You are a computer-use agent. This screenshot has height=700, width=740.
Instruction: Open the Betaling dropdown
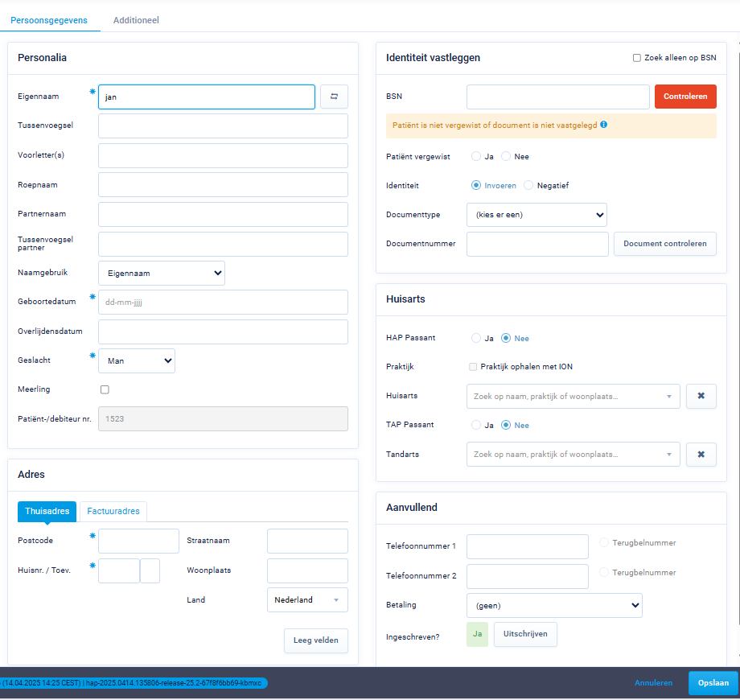pos(554,605)
